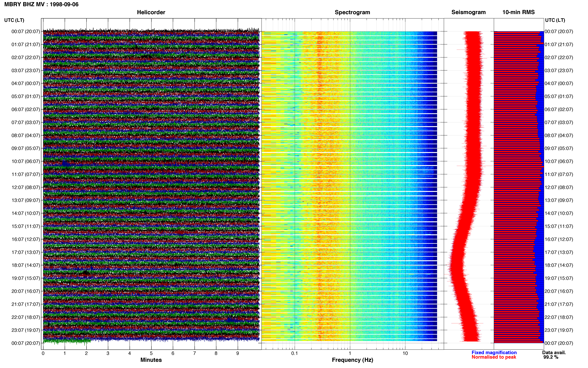Click left time label '02:07 (22:07)'

click(x=26, y=57)
